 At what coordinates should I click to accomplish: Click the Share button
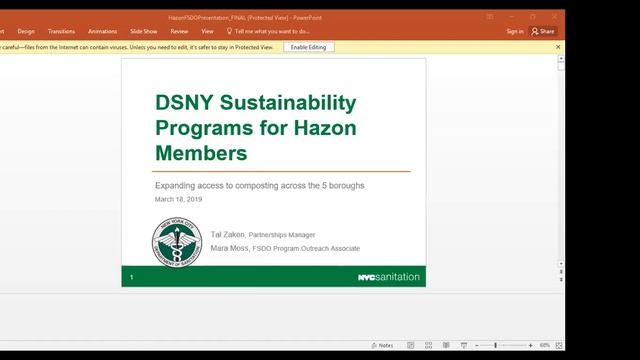[x=543, y=31]
